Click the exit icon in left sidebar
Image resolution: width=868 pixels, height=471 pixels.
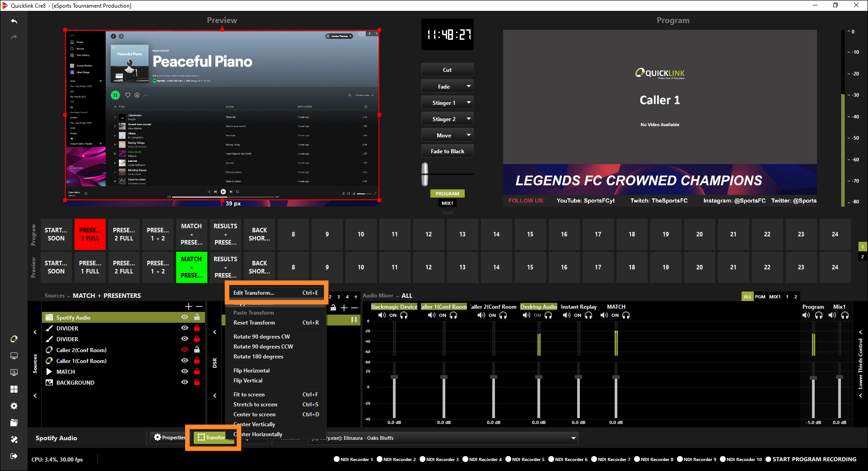14,456
